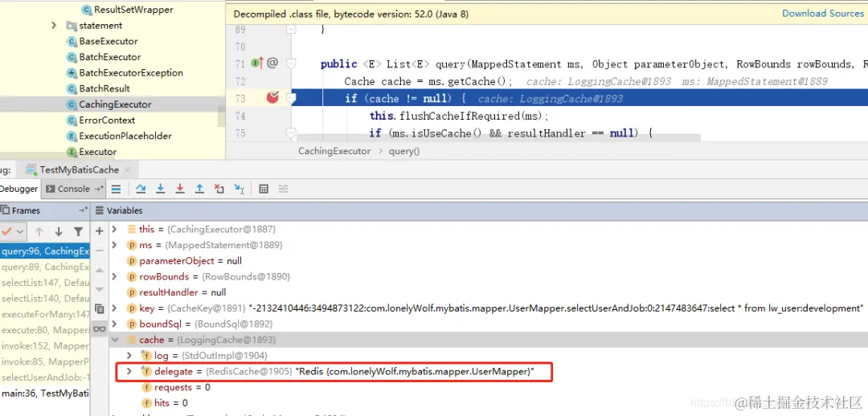The image size is (868, 416).
Task: Expand the 'this' CachingExecutor variable
Action: click(115, 229)
